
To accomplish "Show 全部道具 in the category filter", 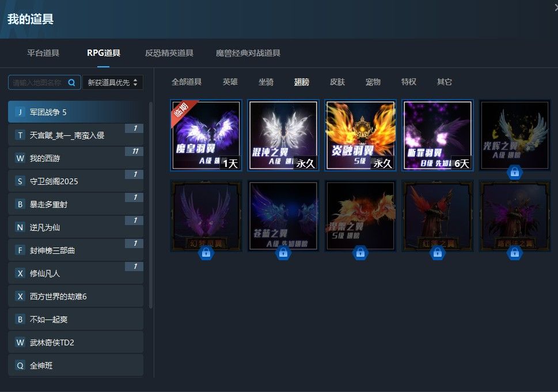I will [187, 82].
